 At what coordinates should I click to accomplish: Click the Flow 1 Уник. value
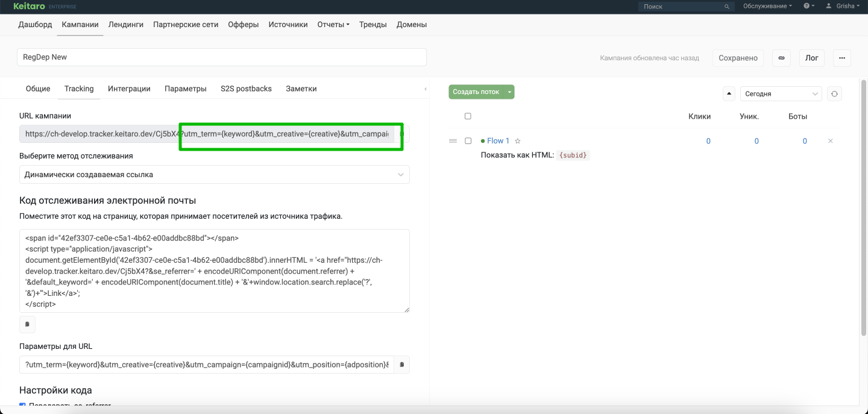(756, 141)
